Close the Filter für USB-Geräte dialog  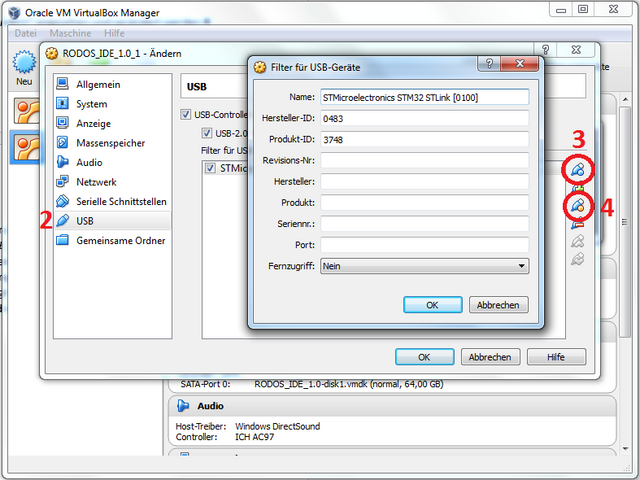click(520, 64)
